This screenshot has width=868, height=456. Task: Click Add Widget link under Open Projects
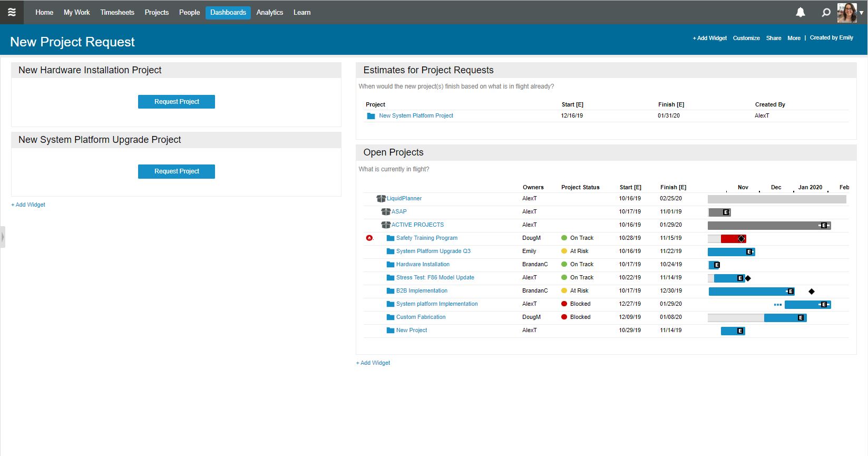[x=373, y=363]
